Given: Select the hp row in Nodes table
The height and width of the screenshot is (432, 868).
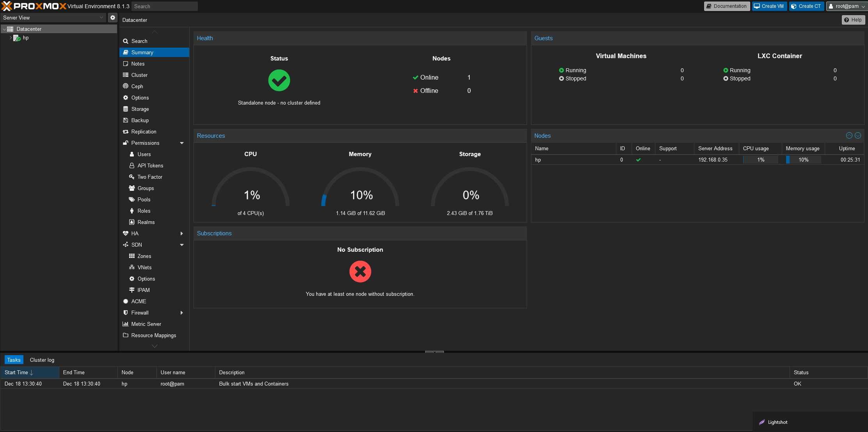Looking at the screenshot, I should 698,160.
